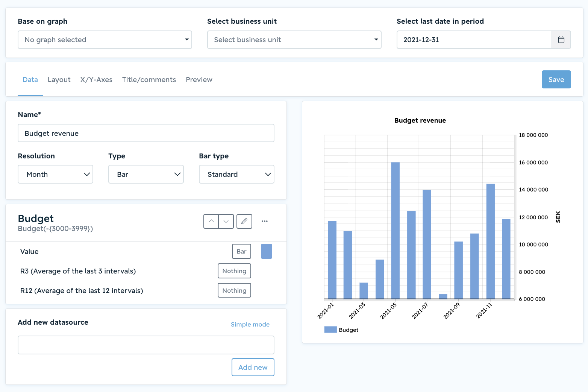588x392 pixels.
Task: Move Budget datasource up with arrow
Action: (x=211, y=221)
